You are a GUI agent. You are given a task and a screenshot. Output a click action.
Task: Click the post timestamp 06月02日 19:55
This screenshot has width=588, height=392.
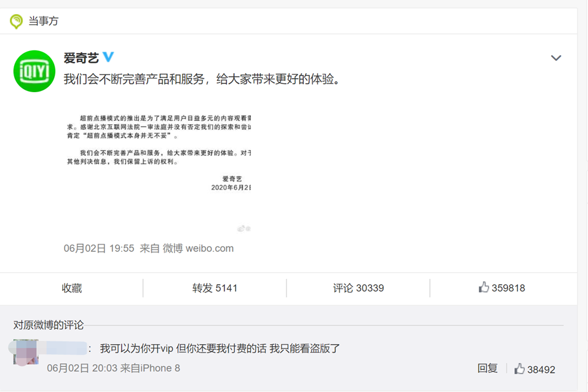(x=98, y=249)
